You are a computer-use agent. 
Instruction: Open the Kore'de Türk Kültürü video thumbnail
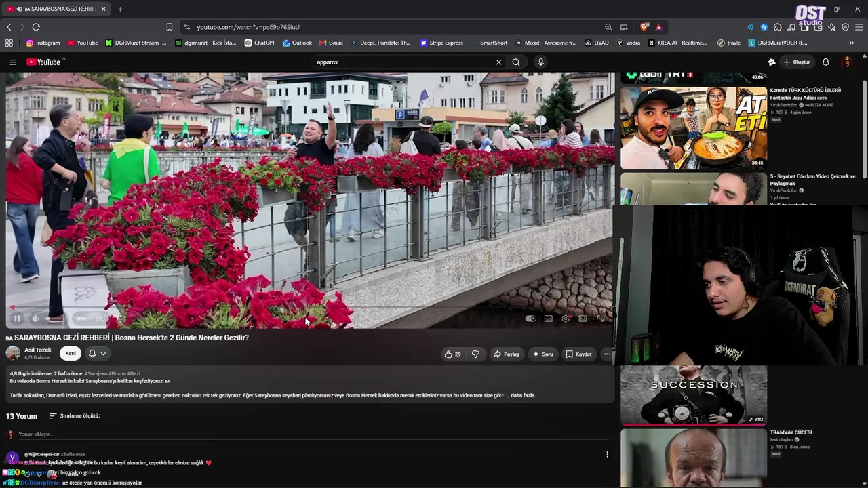click(693, 127)
